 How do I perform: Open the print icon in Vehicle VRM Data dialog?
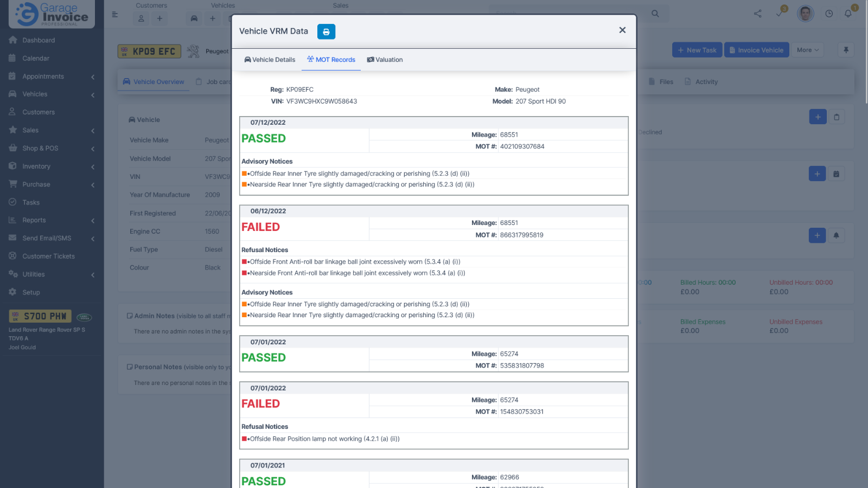coord(326,31)
